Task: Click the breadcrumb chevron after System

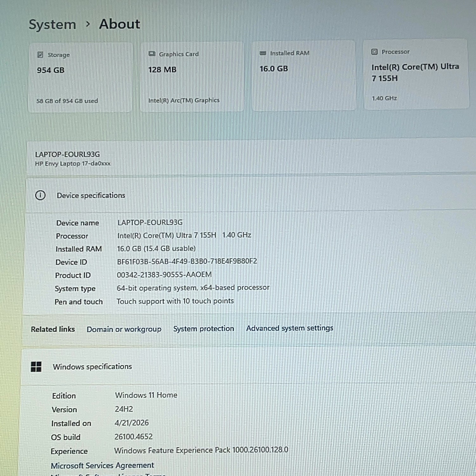Action: [x=88, y=24]
